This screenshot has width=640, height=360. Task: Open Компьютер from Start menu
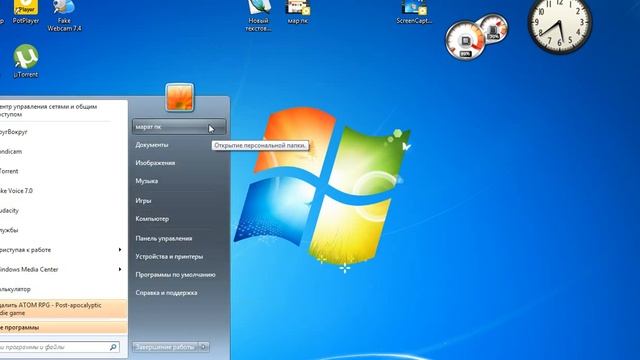pos(179,219)
